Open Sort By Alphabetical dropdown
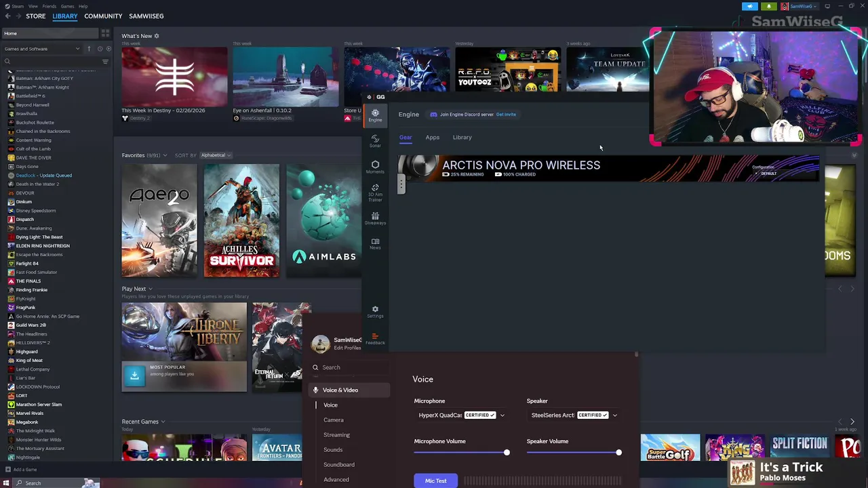This screenshot has height=488, width=868. pyautogui.click(x=216, y=155)
